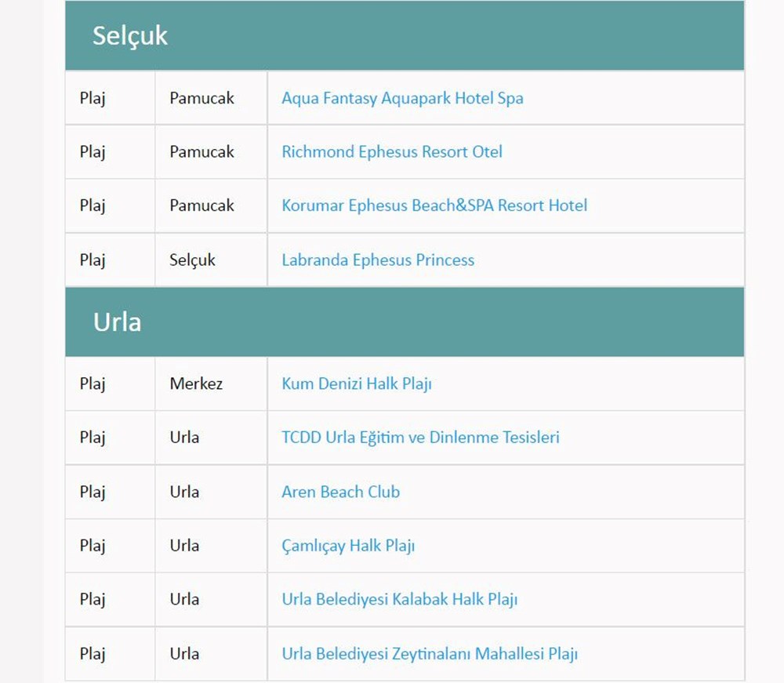This screenshot has height=683, width=784.
Task: Select Plaj cell in Korumar Ephesus row
Action: (x=93, y=205)
